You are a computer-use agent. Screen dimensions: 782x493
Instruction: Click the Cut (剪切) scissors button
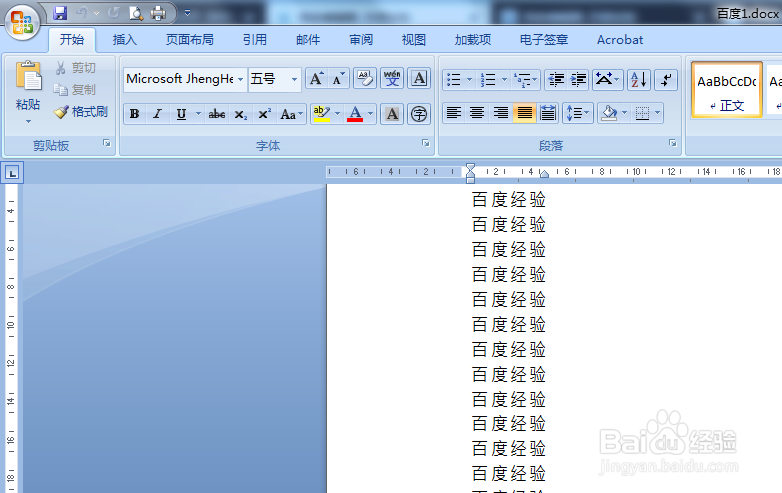[75, 68]
